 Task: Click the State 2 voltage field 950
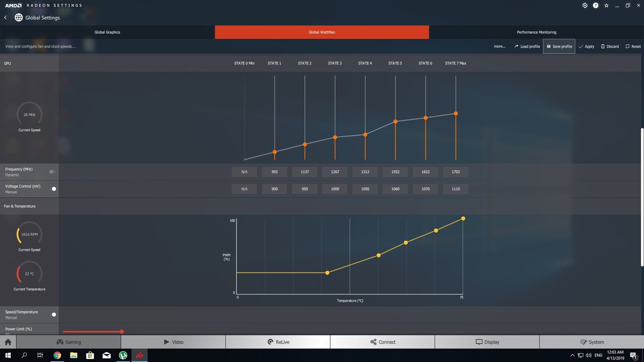[x=305, y=189]
